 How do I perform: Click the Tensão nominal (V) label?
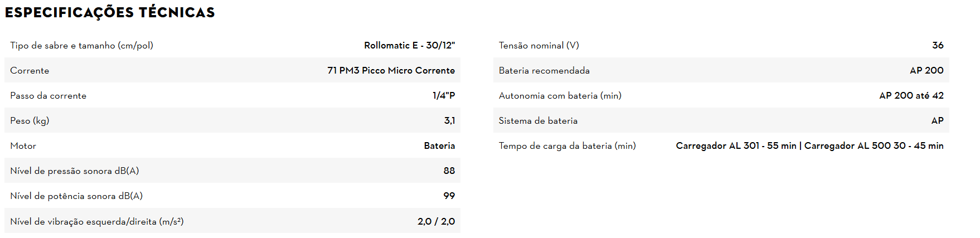coord(538,45)
